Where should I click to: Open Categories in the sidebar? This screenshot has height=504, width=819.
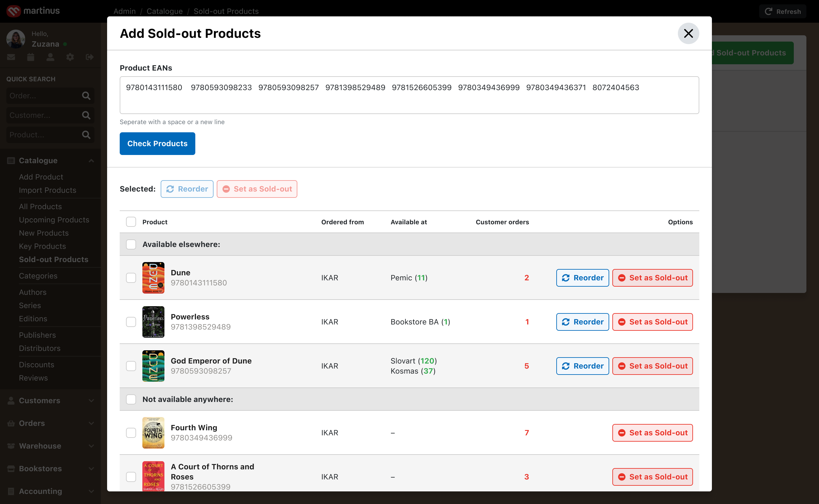tap(38, 276)
